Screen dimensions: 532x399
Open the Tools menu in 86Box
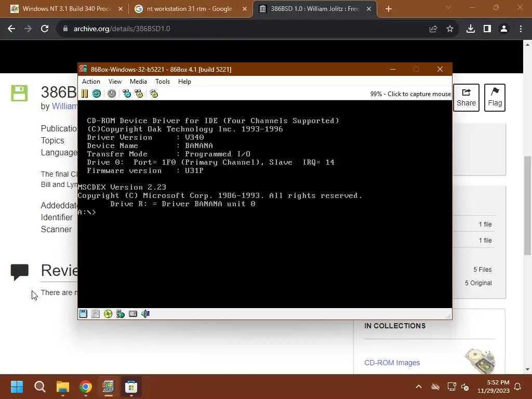pos(163,82)
